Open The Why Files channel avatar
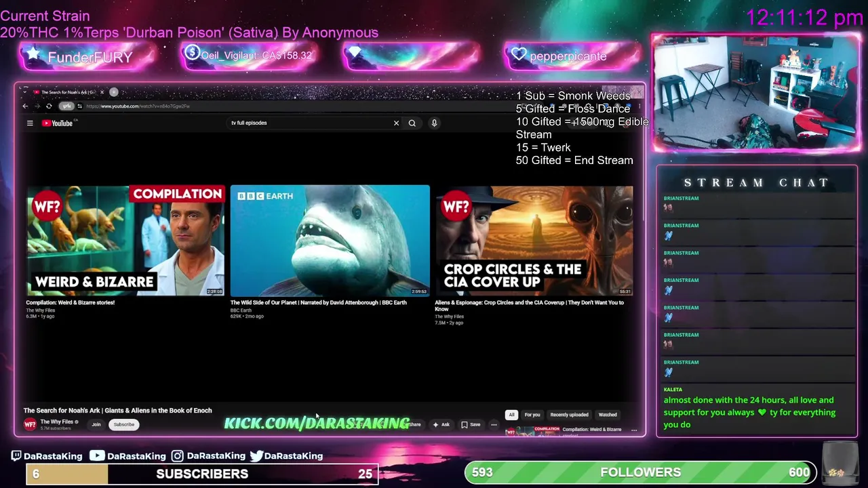Image resolution: width=868 pixels, height=488 pixels. [x=30, y=424]
